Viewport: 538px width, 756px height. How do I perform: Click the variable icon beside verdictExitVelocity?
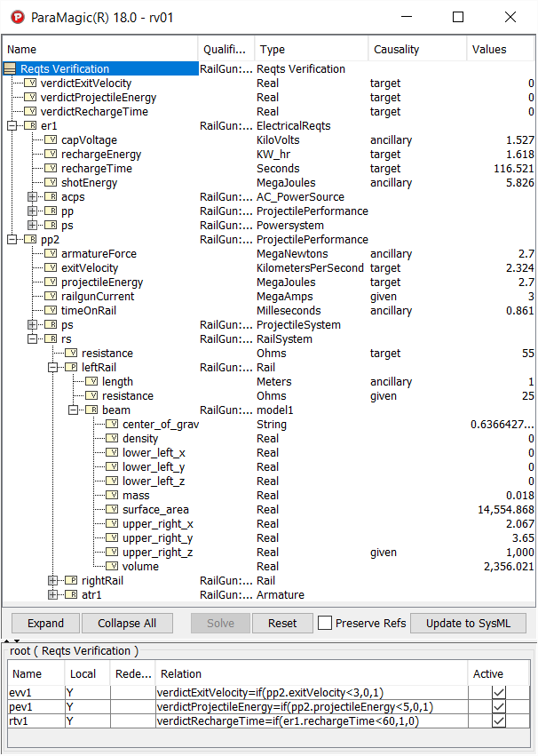tap(30, 84)
